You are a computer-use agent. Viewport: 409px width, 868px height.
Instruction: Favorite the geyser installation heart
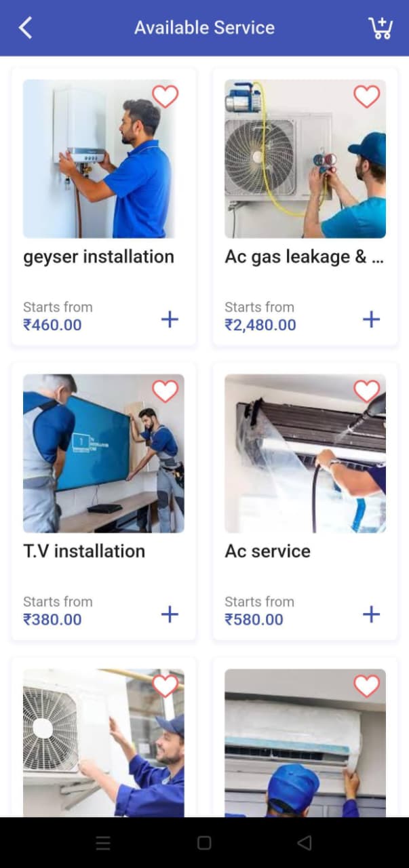point(165,96)
